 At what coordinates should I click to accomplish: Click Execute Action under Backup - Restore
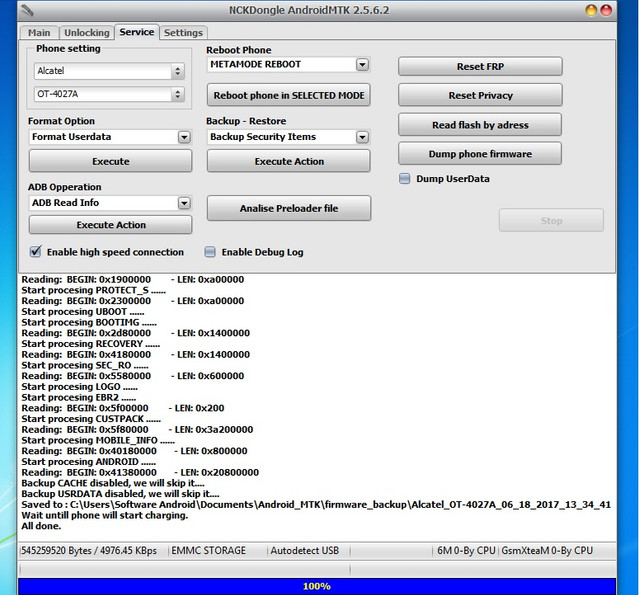[289, 161]
